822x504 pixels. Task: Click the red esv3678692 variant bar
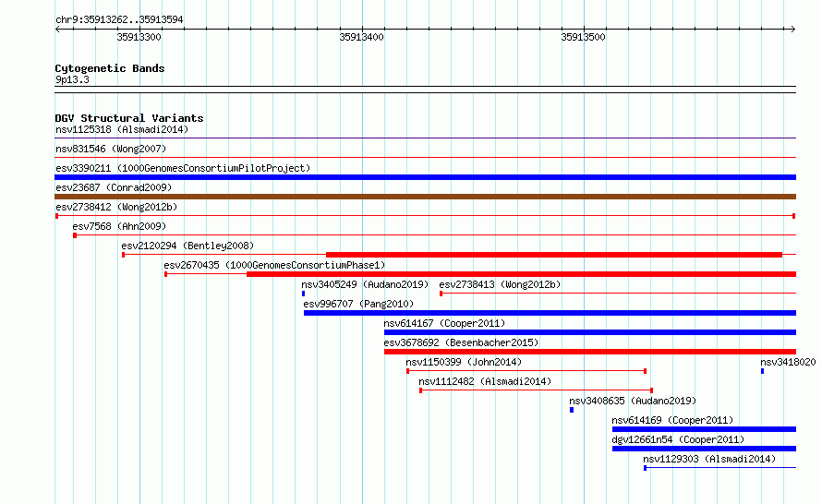(590, 352)
